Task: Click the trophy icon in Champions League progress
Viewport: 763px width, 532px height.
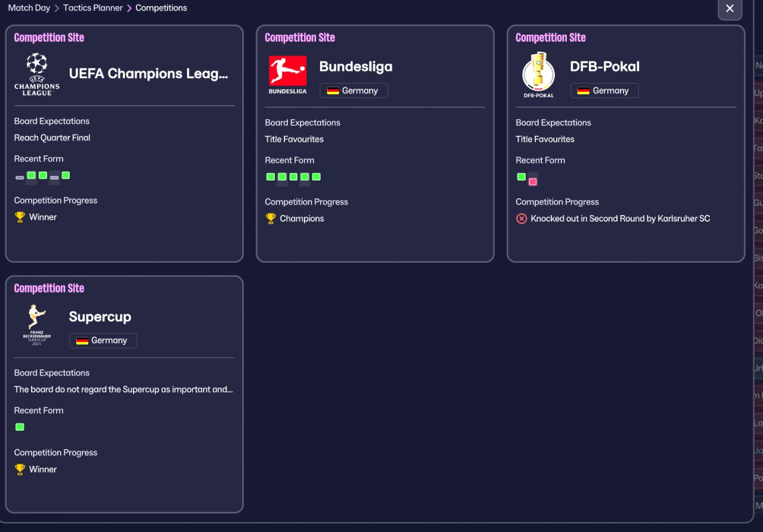Action: [x=20, y=217]
